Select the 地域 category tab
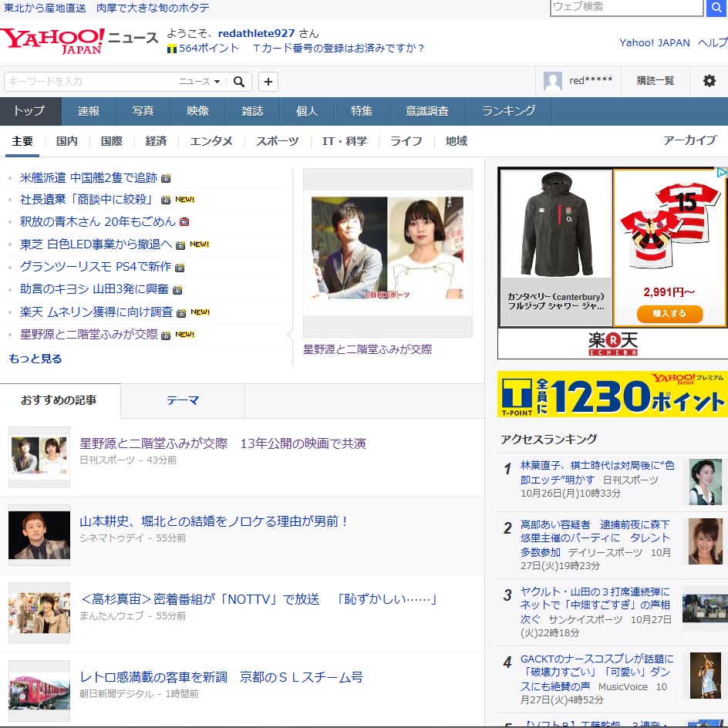The height and width of the screenshot is (728, 728). 457,141
